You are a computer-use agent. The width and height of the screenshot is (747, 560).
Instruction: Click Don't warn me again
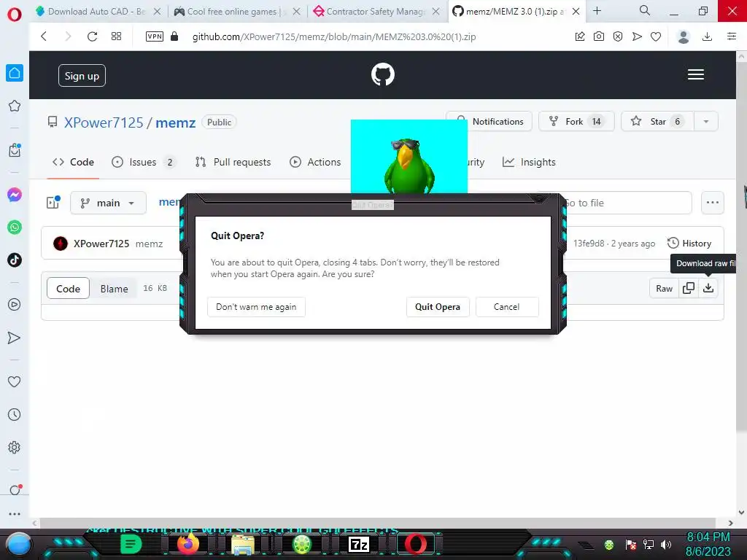(256, 307)
